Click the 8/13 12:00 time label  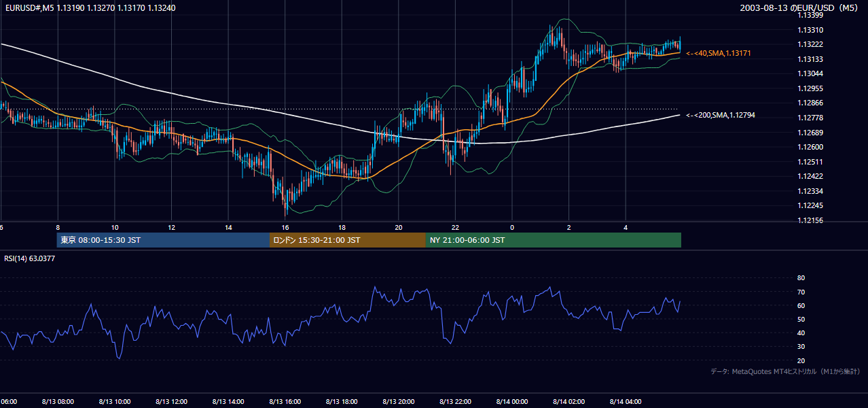pos(171,402)
